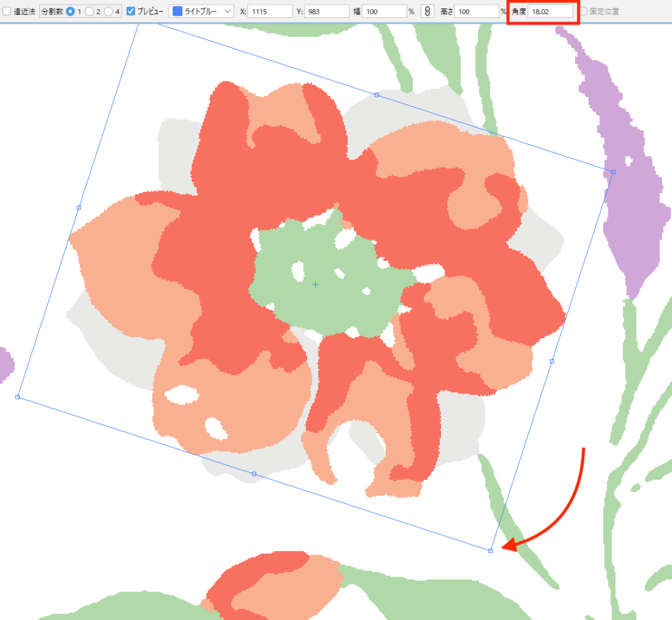Viewport: 672px width, 620px height.
Task: Focus the 高さ height percent field
Action: pyautogui.click(x=476, y=11)
